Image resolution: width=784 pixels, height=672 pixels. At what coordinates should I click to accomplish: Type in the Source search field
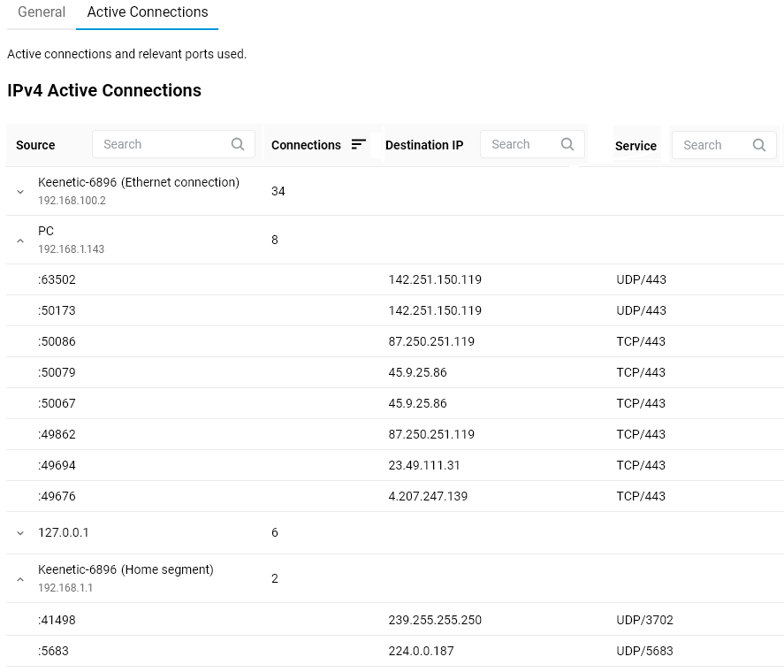[x=161, y=144]
